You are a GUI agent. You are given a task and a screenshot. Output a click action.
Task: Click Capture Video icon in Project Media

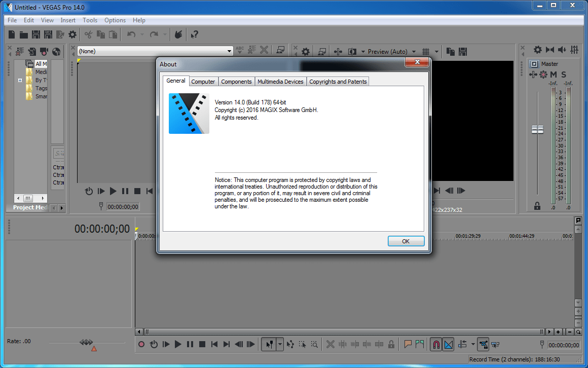tap(44, 51)
